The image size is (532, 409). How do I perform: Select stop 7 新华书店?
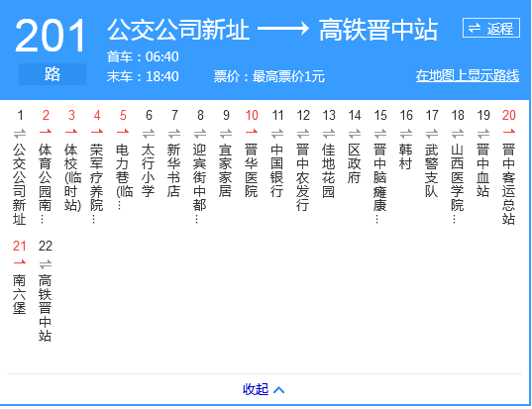pos(173,170)
